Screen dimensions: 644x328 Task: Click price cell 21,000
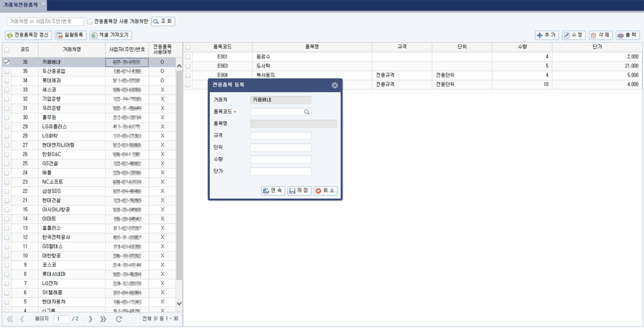[598, 66]
